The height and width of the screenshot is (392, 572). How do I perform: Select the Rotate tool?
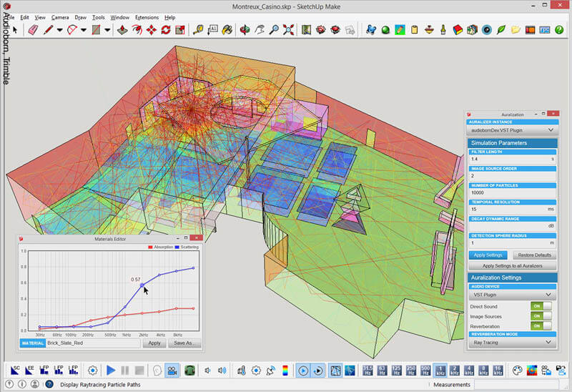click(x=166, y=30)
